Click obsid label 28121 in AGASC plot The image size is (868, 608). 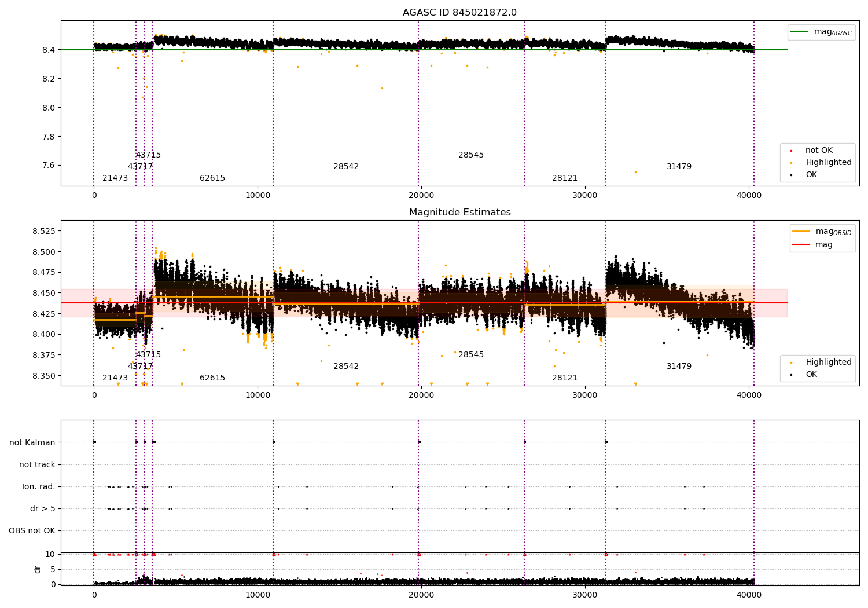coord(565,178)
